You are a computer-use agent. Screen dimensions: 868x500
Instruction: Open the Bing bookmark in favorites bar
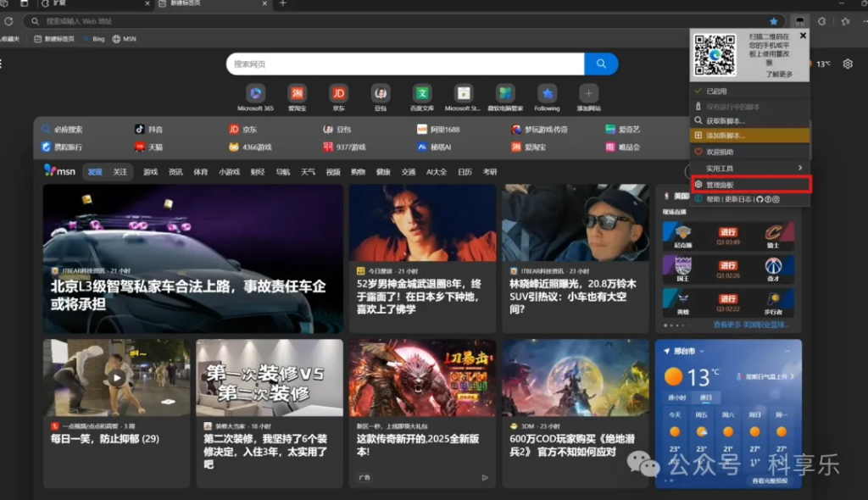[94, 39]
